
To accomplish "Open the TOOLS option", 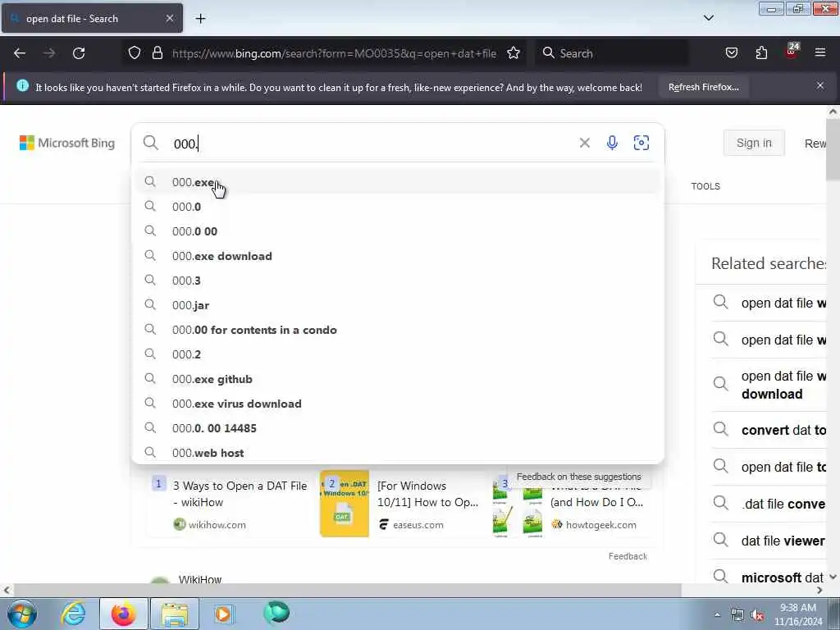I will pyautogui.click(x=705, y=186).
